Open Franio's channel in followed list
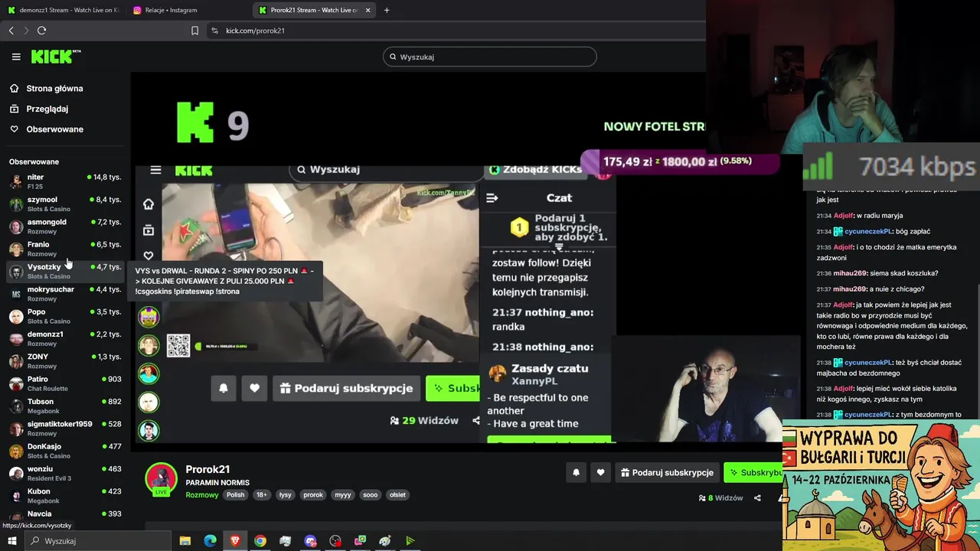The height and width of the screenshot is (551, 980). pyautogui.click(x=65, y=249)
